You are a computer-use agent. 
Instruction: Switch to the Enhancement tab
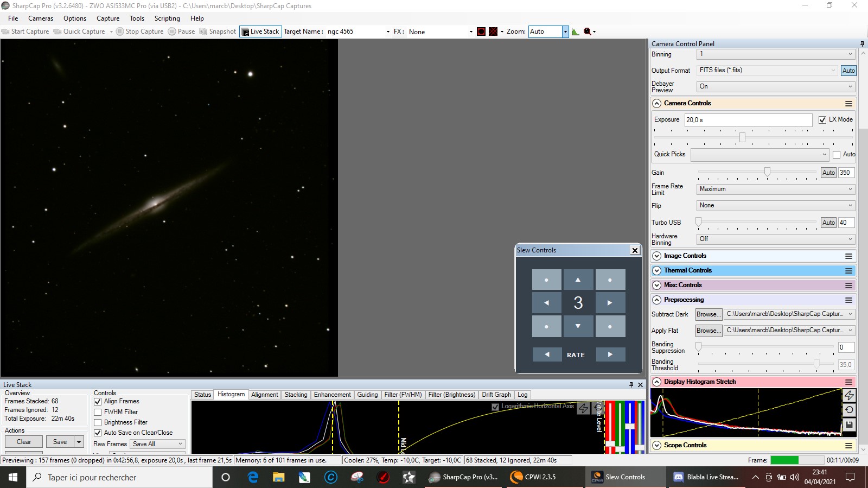tap(332, 395)
